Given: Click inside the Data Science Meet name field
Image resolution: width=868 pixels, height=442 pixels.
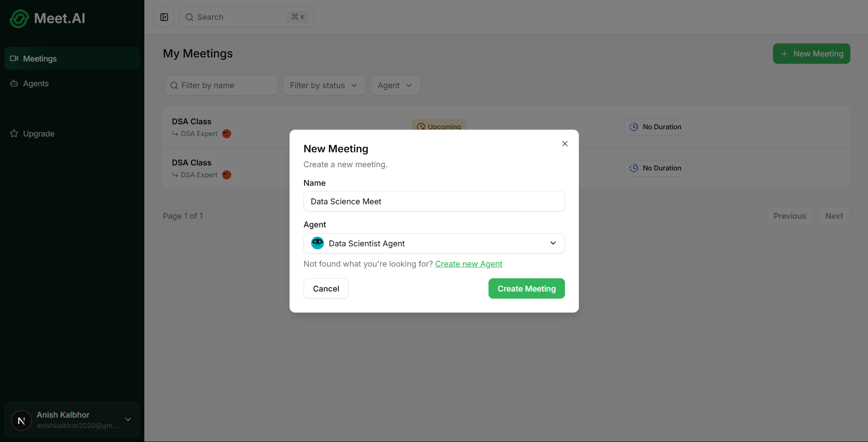Looking at the screenshot, I should point(433,201).
